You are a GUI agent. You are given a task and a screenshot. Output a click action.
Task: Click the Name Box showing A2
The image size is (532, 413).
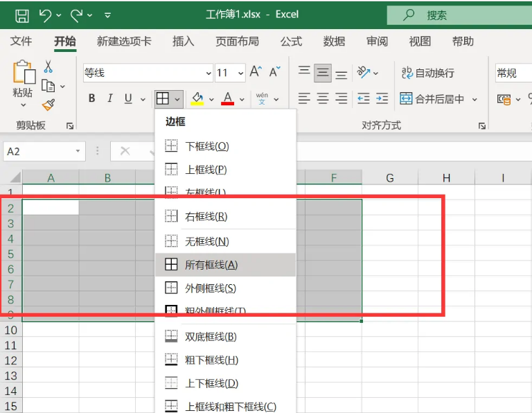(38, 151)
